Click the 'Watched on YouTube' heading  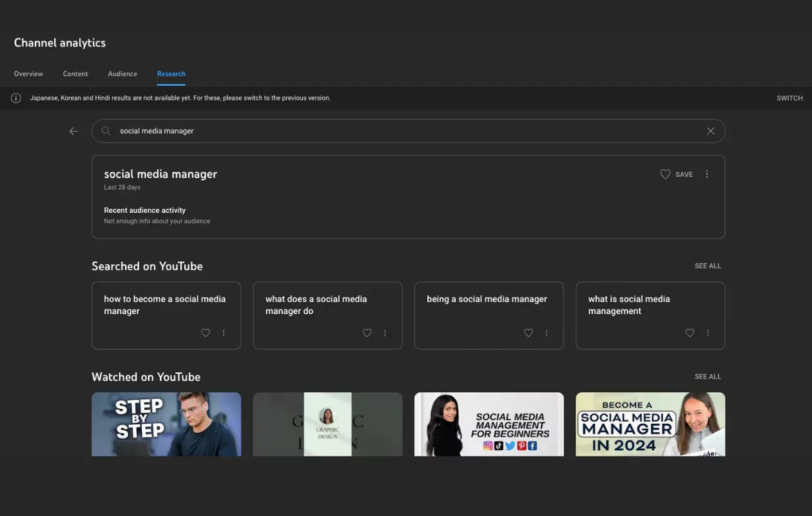(146, 377)
